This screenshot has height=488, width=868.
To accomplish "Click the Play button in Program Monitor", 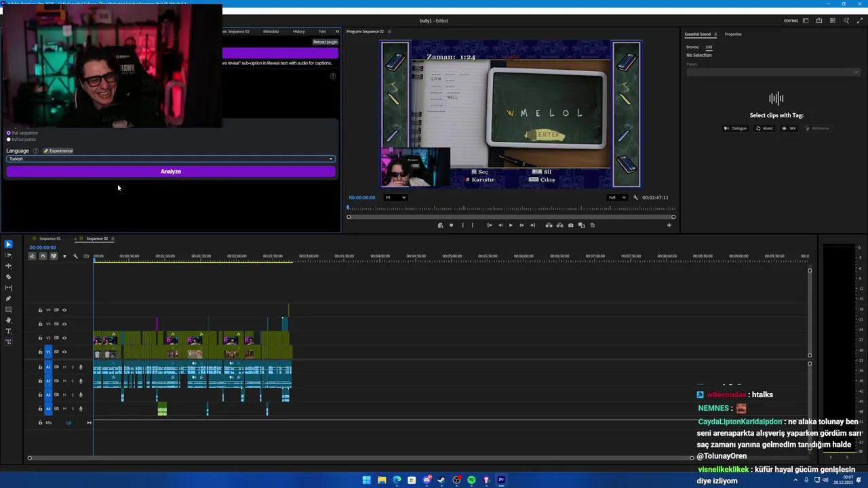I will click(x=511, y=225).
